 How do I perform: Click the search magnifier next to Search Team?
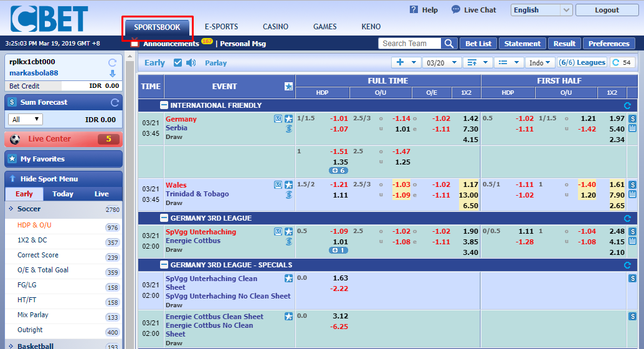coord(449,44)
